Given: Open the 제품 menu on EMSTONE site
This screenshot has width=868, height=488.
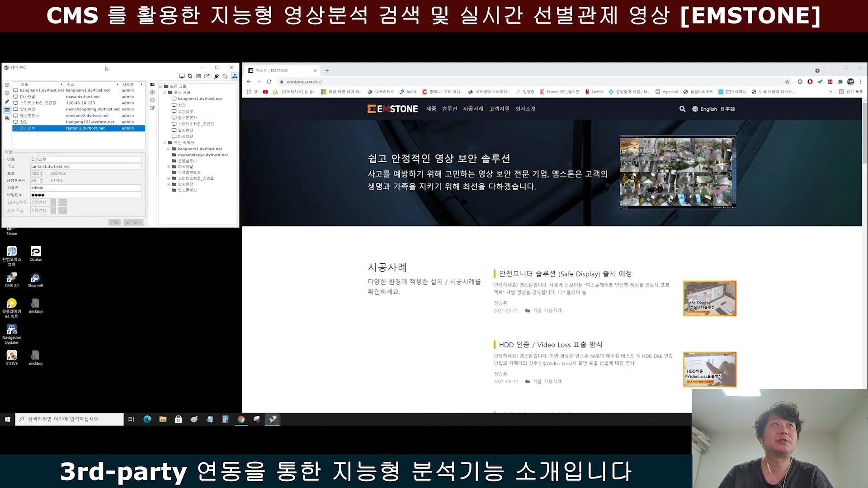Looking at the screenshot, I should click(431, 109).
